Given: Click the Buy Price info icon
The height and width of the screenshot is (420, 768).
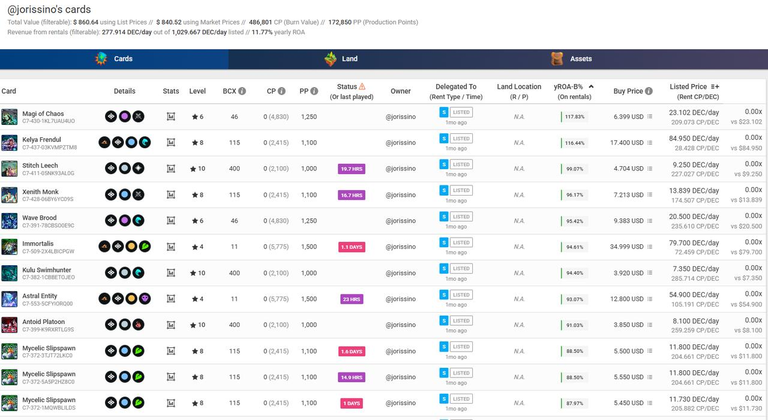Looking at the screenshot, I should pos(649,91).
